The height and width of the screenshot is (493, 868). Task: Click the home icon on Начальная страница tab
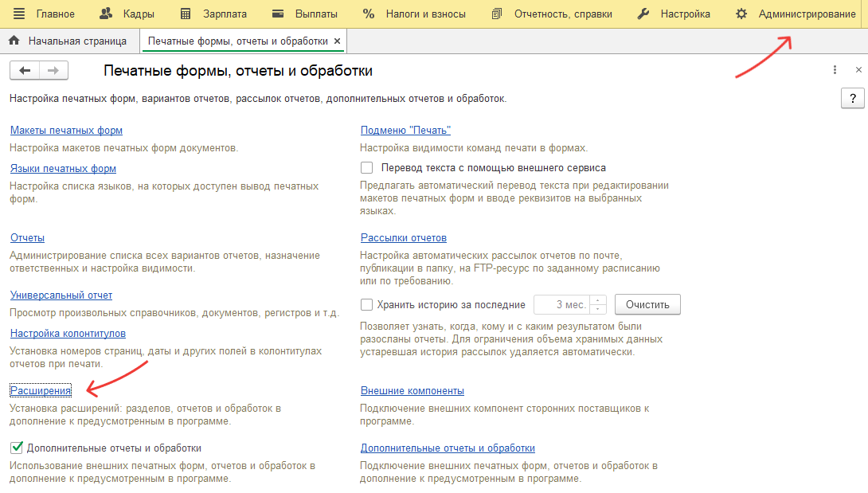(x=14, y=41)
